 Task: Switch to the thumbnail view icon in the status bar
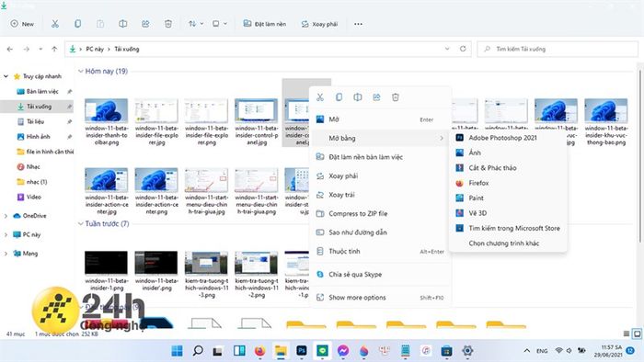tap(637, 334)
